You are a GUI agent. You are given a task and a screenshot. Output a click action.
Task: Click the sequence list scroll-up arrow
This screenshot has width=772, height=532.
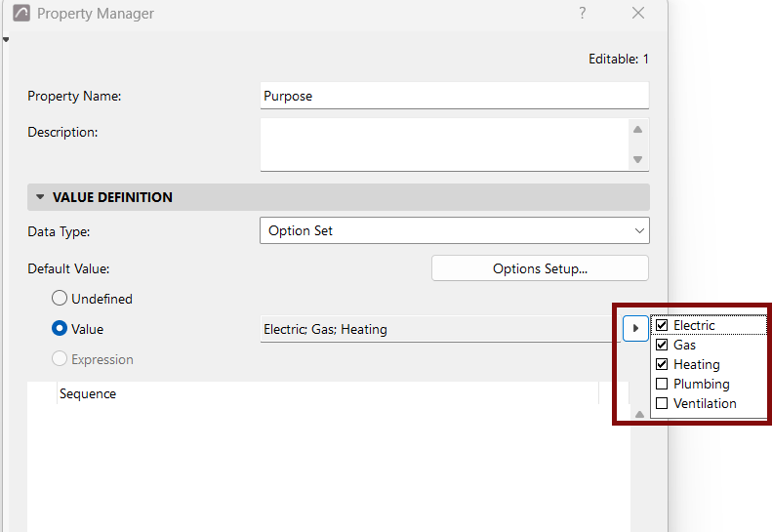click(x=639, y=414)
